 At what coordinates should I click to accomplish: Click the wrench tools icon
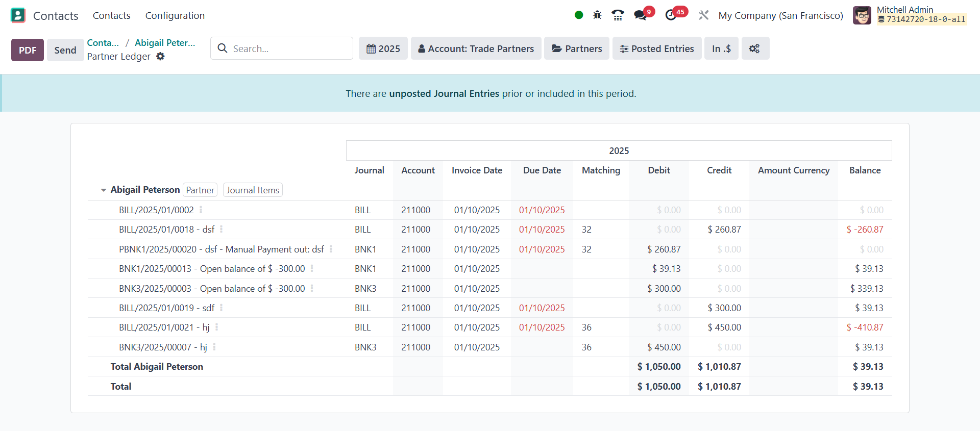703,15
